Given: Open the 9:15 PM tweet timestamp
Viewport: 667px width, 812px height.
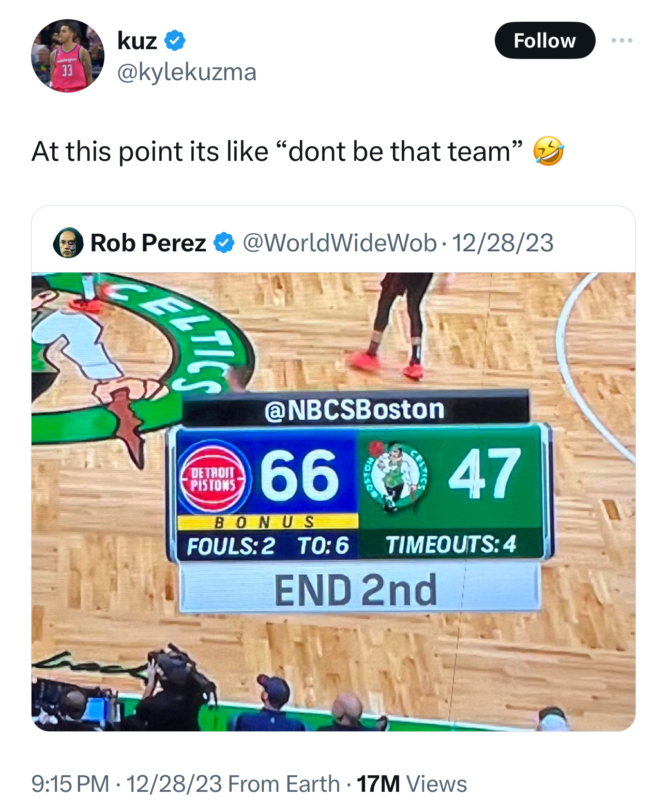Looking at the screenshot, I should point(70,784).
